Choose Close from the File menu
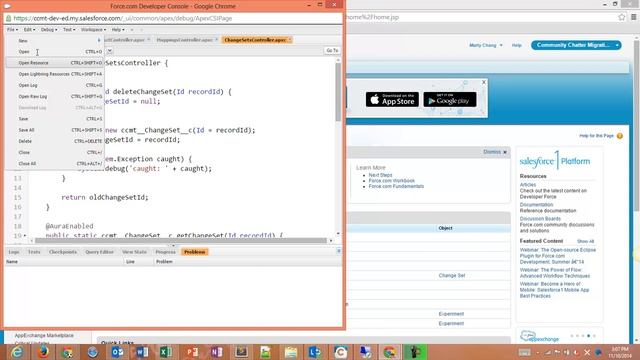This screenshot has width=640, height=360. 55,152
